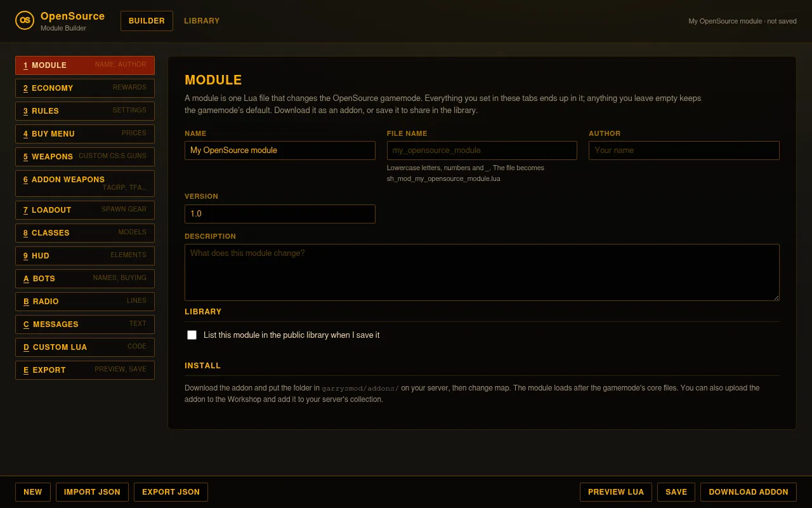Open the Export preview and save tab
This screenshot has width=812, height=508.
pos(85,370)
